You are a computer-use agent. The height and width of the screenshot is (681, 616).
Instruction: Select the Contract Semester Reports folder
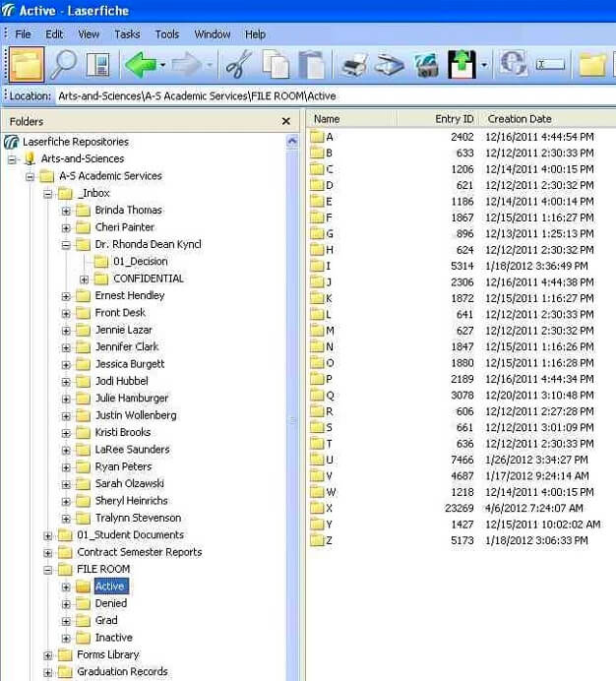point(140,551)
